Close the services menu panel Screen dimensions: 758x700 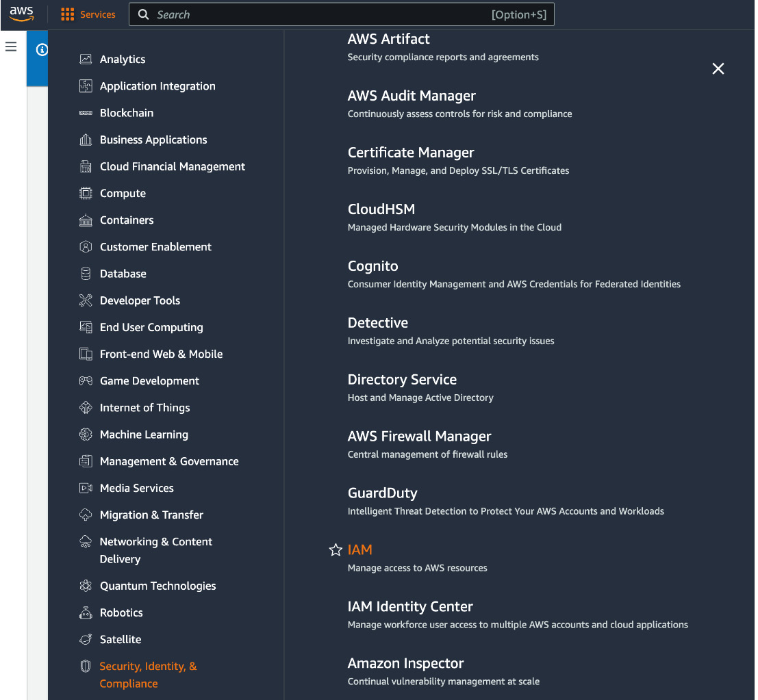coord(718,68)
